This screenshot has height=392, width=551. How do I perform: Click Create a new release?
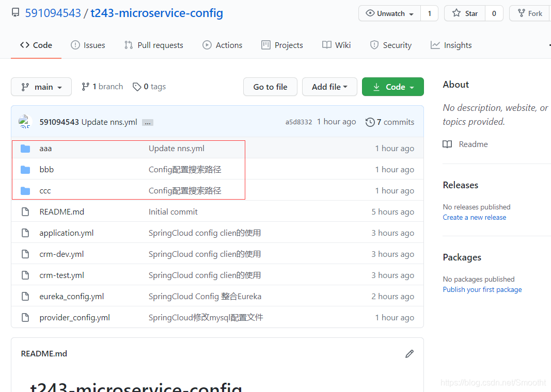[x=475, y=217]
